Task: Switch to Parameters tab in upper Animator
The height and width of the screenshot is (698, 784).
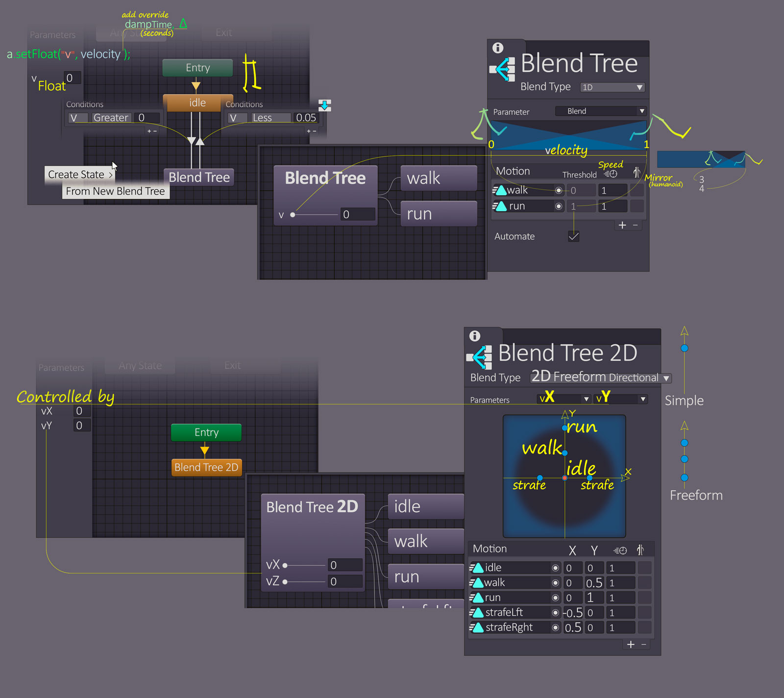Action: point(53,35)
